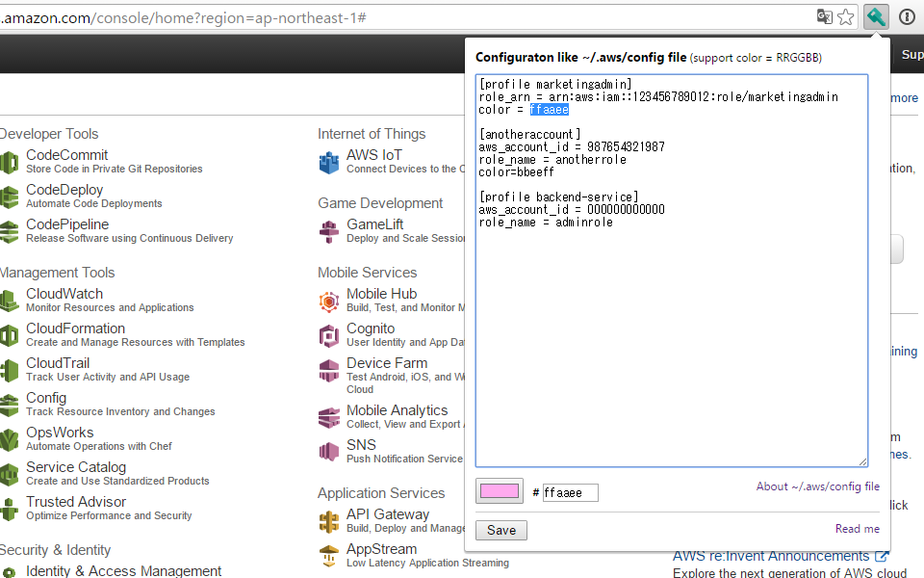Toggle the bookmark star
Viewport: 924px width, 578px height.
tap(846, 16)
